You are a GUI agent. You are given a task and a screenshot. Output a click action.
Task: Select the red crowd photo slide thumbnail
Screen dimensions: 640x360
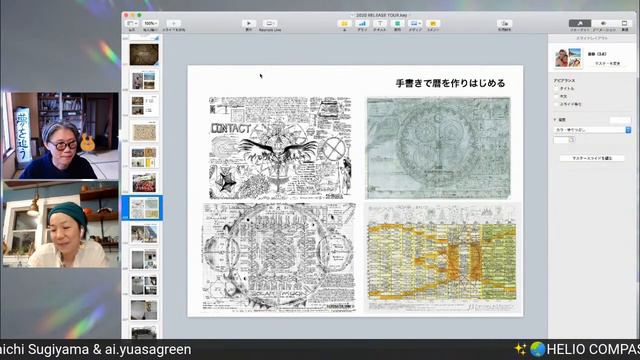tap(144, 182)
